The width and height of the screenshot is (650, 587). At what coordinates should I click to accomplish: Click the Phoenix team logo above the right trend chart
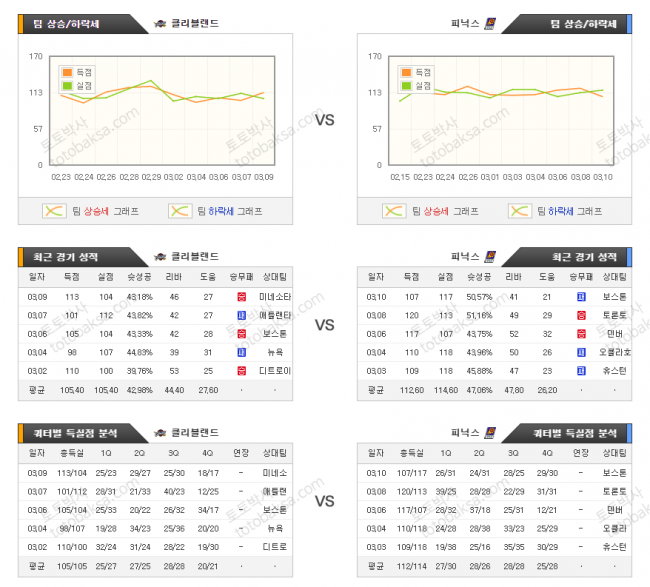489,23
